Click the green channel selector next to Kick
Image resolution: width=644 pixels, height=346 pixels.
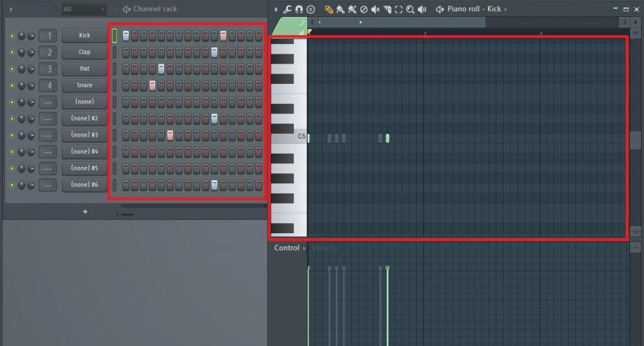[x=115, y=36]
